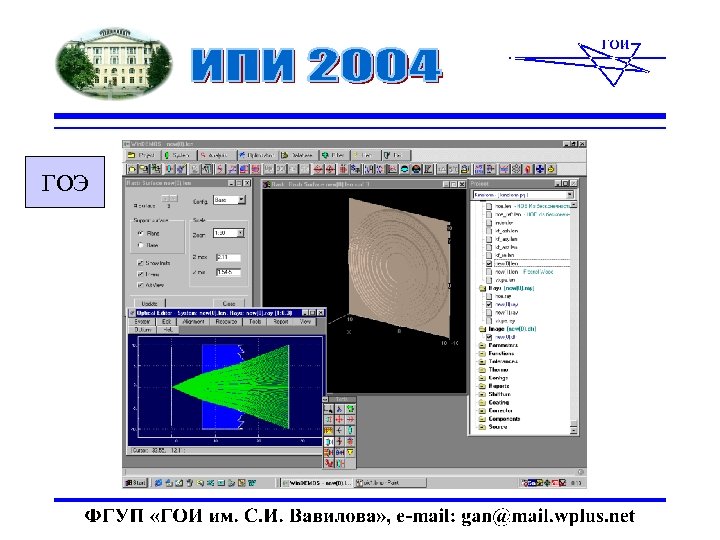Viewport: 720px width, 540px height.
Task: Toggle the Show hints checkbox
Action: pos(141,263)
